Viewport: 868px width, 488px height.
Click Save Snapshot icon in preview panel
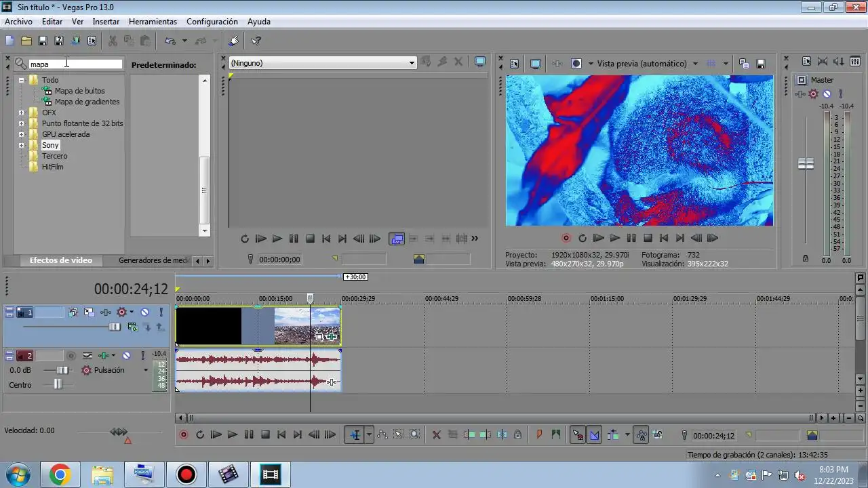(x=760, y=64)
